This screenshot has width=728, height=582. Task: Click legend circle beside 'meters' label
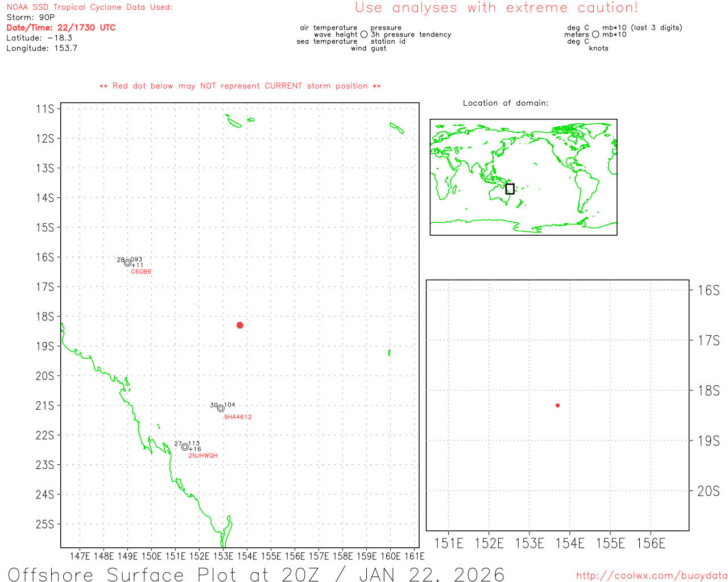pyautogui.click(x=595, y=35)
